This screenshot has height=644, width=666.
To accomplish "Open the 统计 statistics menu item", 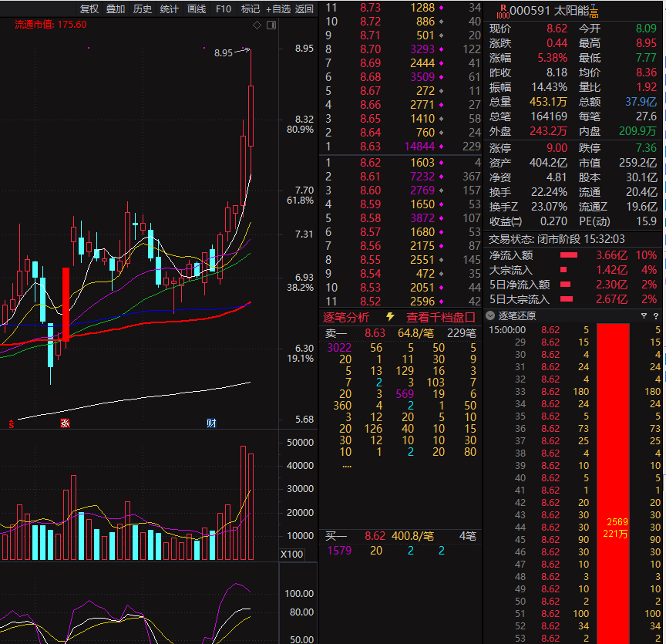I will [170, 9].
